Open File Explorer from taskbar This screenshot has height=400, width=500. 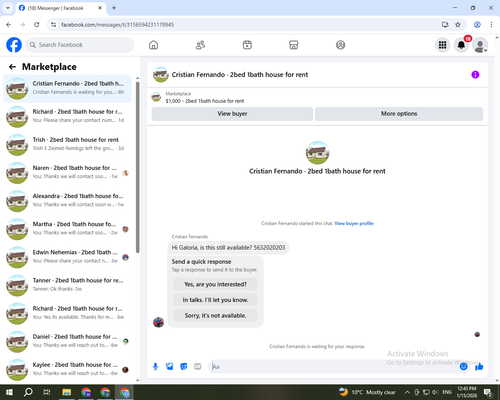coord(67,392)
